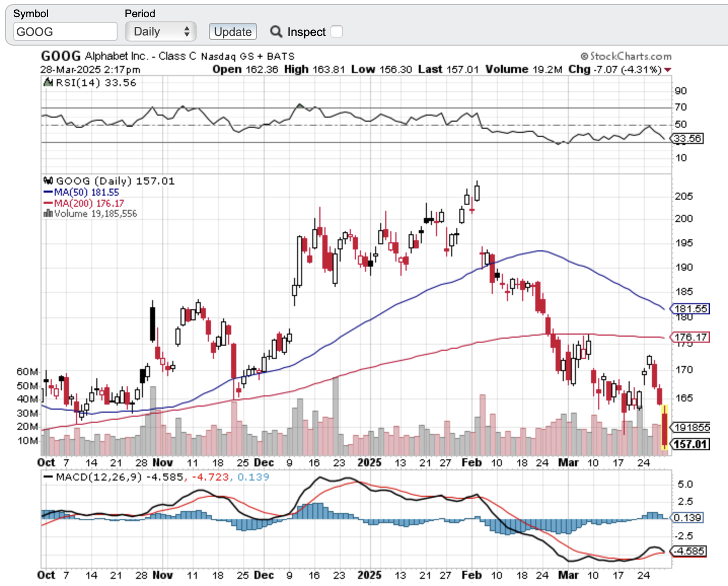Click the last price label 157.01
The height and width of the screenshot is (586, 728).
[x=690, y=444]
